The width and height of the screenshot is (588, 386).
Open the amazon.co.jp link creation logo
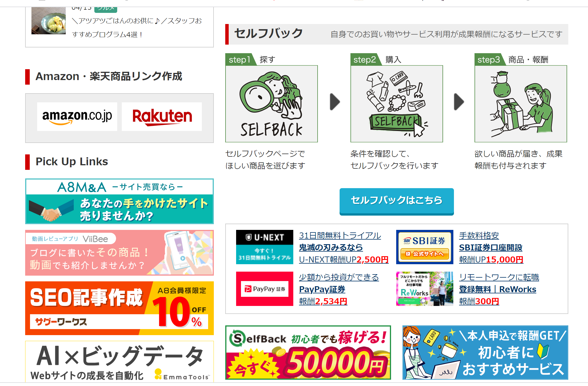tap(77, 117)
